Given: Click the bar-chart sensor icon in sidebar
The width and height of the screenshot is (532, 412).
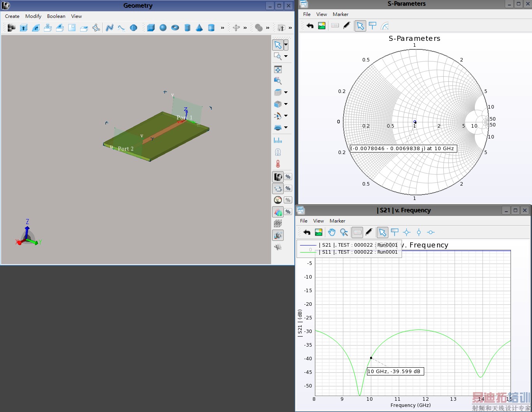Looking at the screenshot, I should tap(278, 140).
